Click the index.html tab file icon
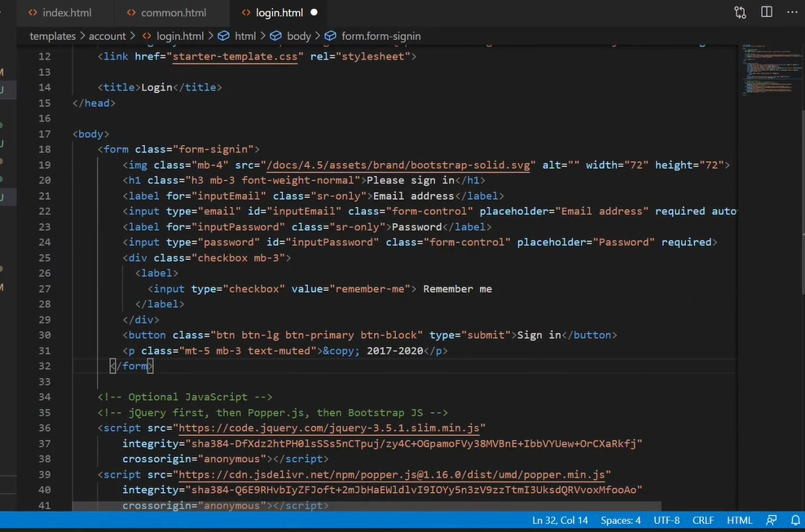The image size is (805, 532). [x=33, y=13]
